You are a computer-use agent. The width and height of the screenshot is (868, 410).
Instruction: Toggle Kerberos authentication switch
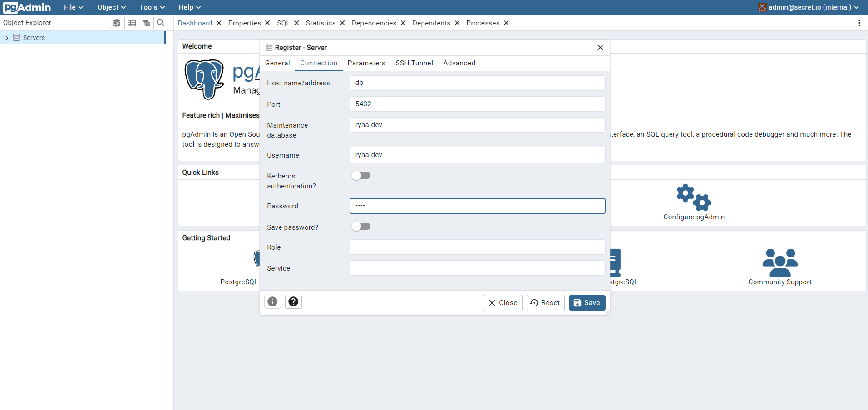[x=361, y=175]
